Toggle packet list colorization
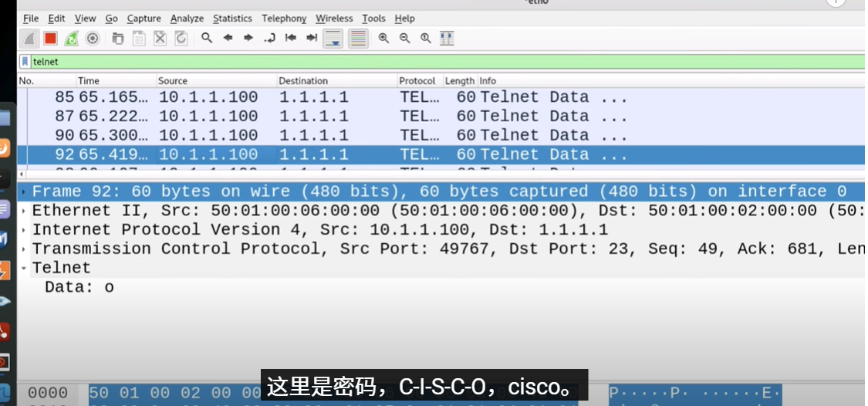 pyautogui.click(x=358, y=38)
